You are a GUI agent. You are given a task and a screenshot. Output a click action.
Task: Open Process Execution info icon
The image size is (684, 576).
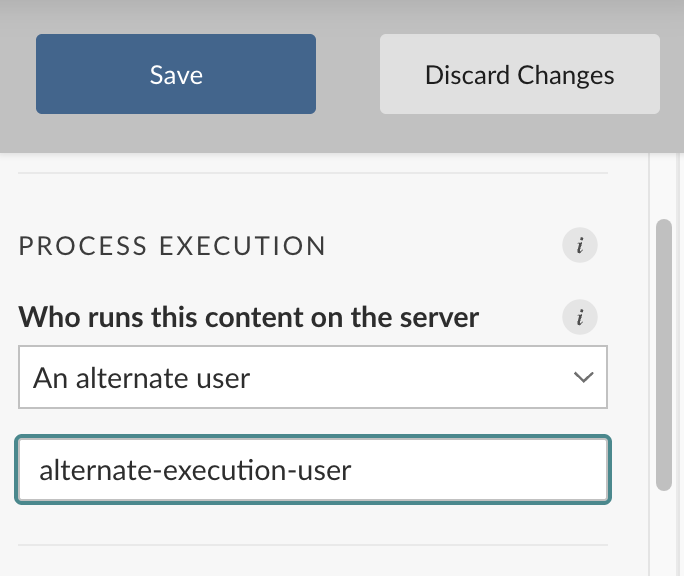tap(579, 245)
